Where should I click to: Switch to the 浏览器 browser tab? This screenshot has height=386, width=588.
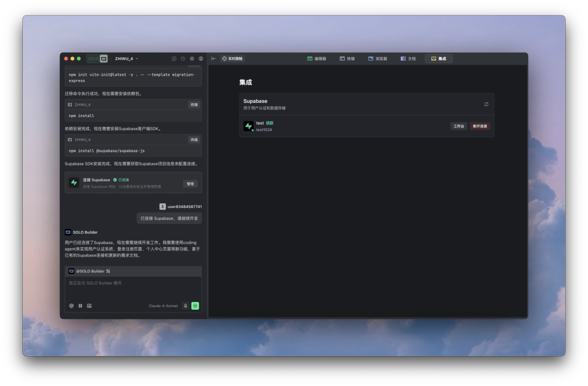[x=378, y=58]
